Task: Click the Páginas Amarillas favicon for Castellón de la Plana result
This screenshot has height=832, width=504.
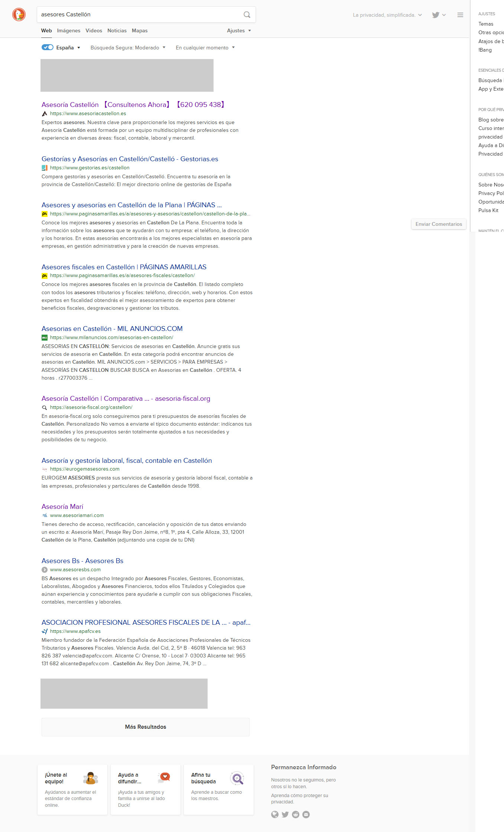Action: click(45, 214)
